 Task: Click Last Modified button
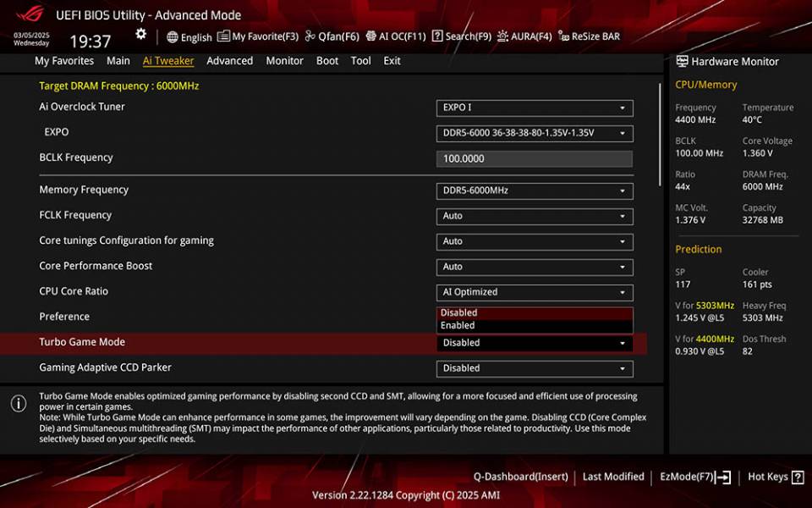pos(613,477)
